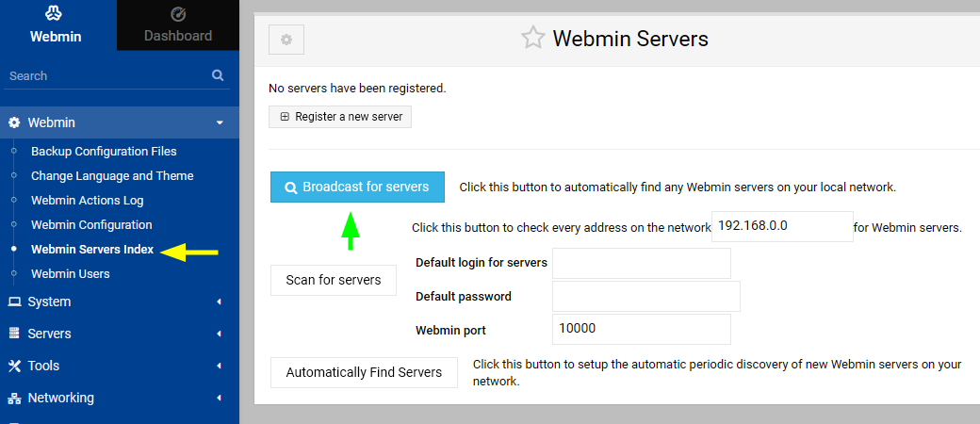
Task: Expand the Networking category arrow
Action: 219,398
